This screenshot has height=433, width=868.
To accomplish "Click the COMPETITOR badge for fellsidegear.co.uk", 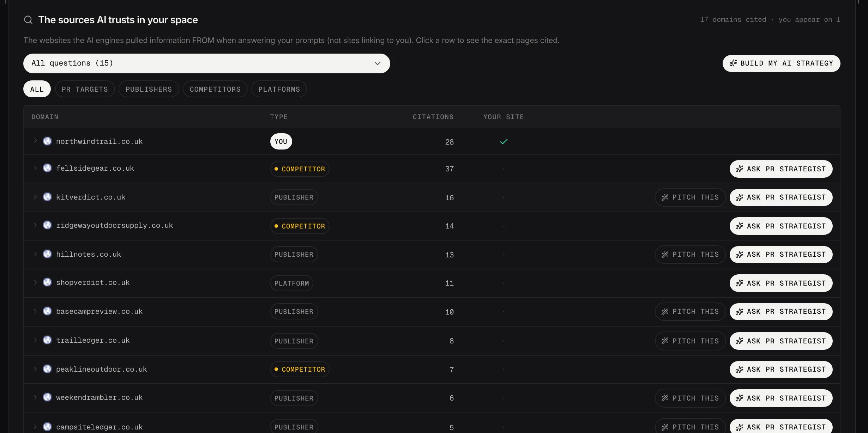I will (300, 169).
